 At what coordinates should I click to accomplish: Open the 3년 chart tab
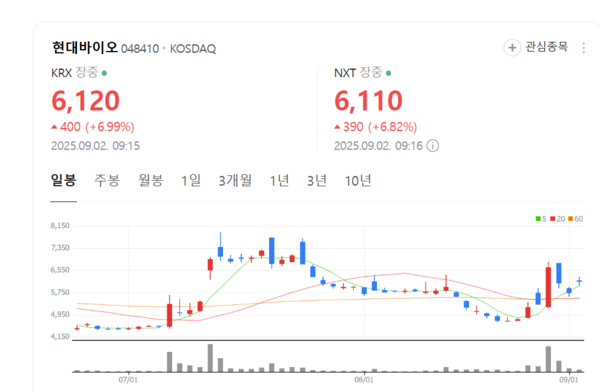point(317,180)
